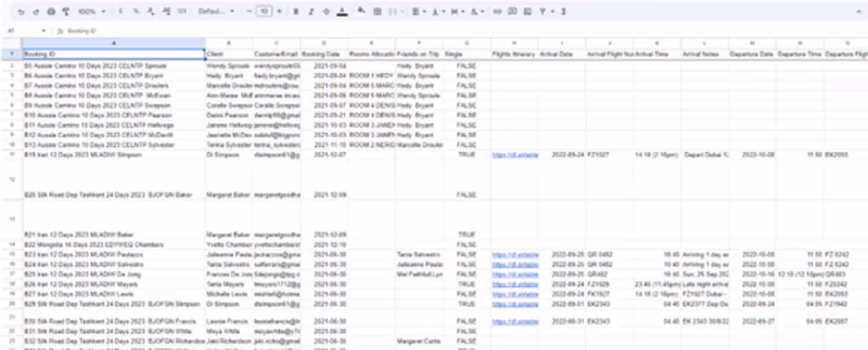Select the Client header cell

229,54
